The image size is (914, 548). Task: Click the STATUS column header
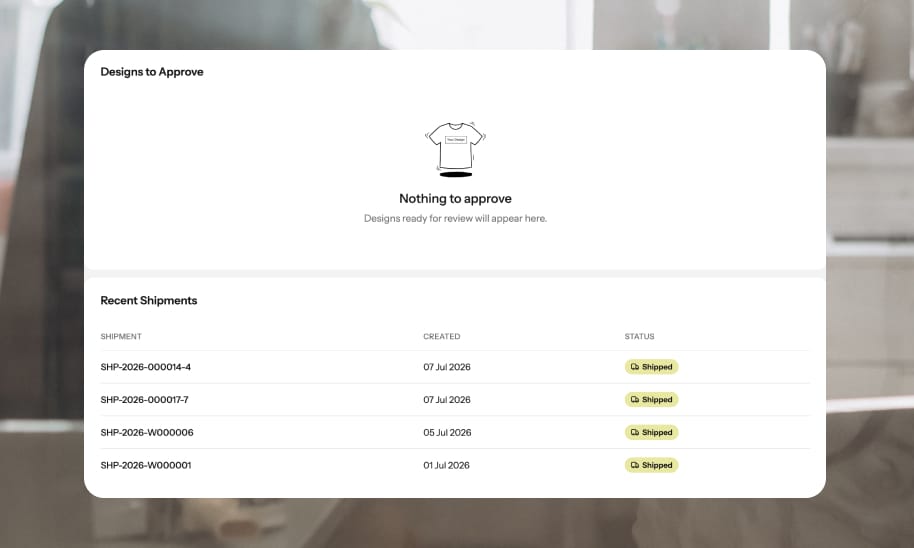click(x=639, y=336)
